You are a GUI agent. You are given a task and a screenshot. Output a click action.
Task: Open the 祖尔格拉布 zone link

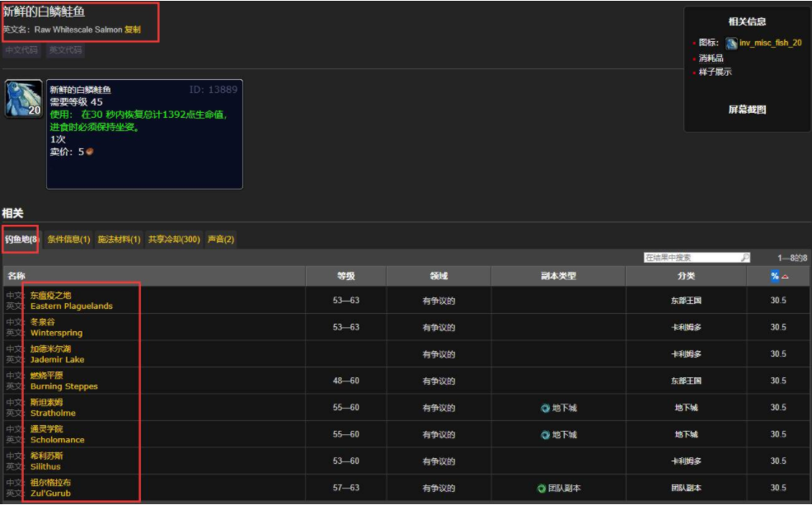(51, 483)
